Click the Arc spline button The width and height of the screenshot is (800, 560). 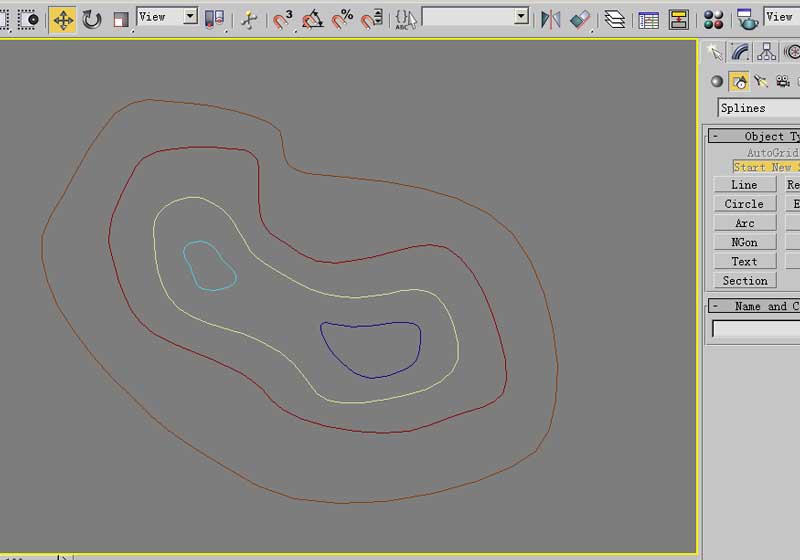744,223
